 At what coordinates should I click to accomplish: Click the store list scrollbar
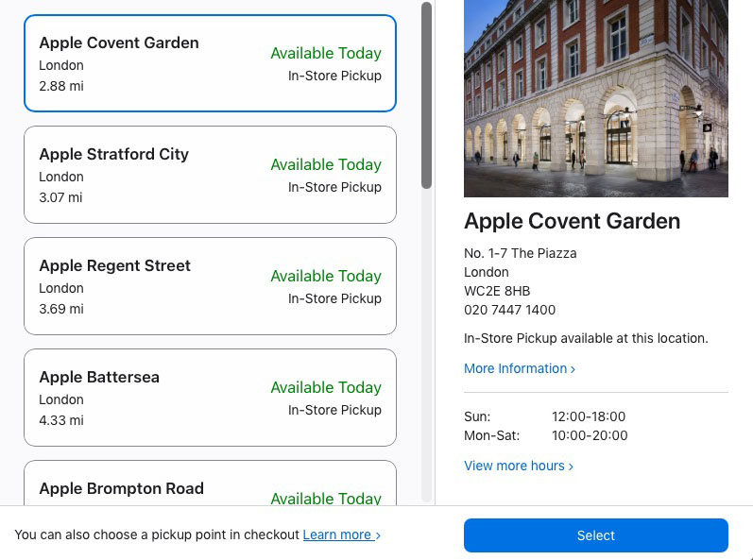(427, 94)
